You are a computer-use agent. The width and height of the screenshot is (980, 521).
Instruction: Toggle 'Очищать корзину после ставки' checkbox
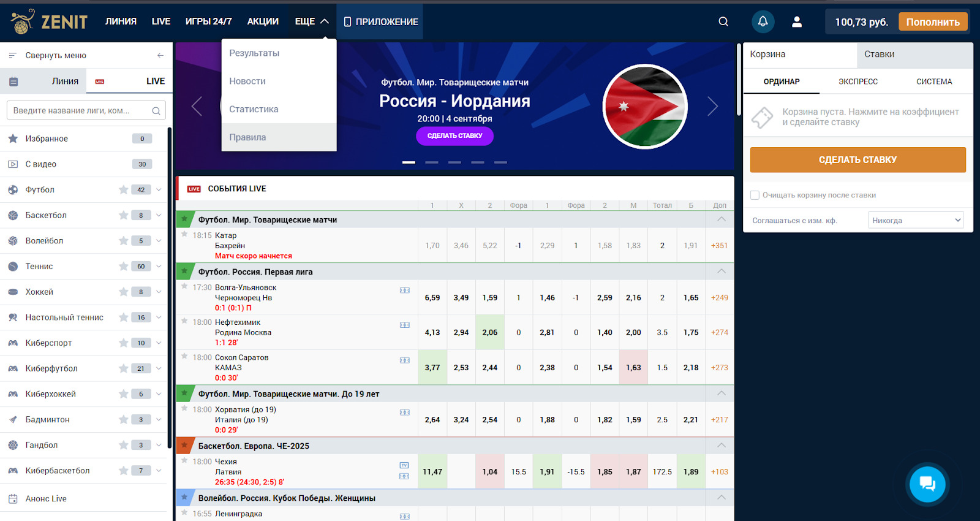[755, 195]
